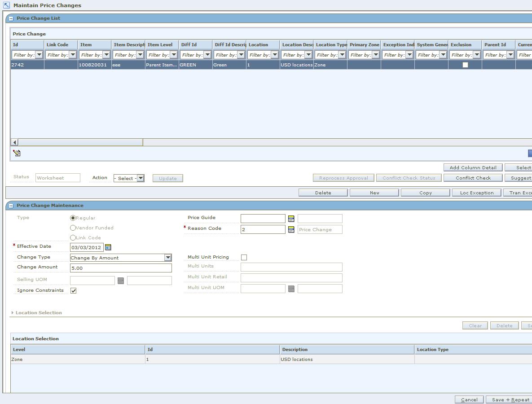Toggle the Ignore Constraints checkbox
Viewport: 532px width, 404px height.
[73, 291]
